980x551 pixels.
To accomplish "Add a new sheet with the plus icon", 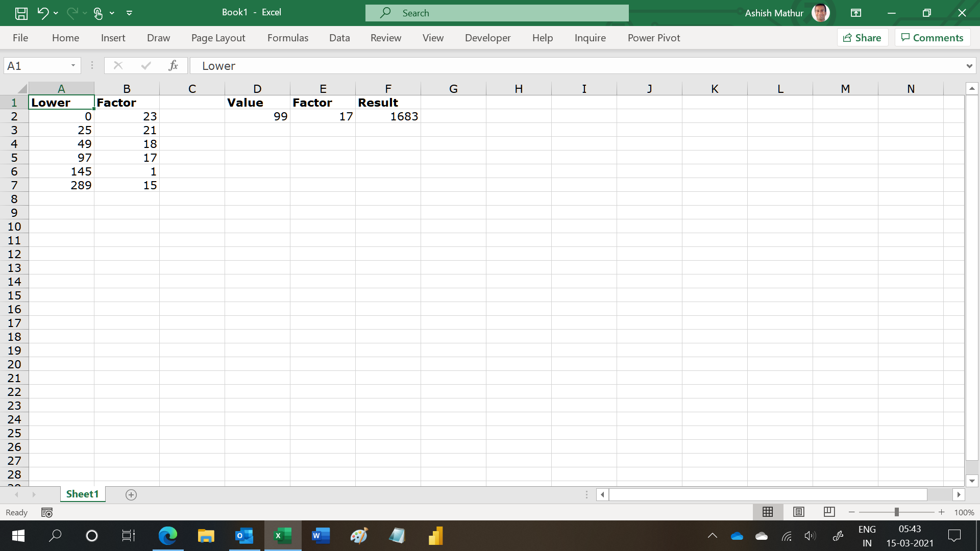I will click(131, 495).
